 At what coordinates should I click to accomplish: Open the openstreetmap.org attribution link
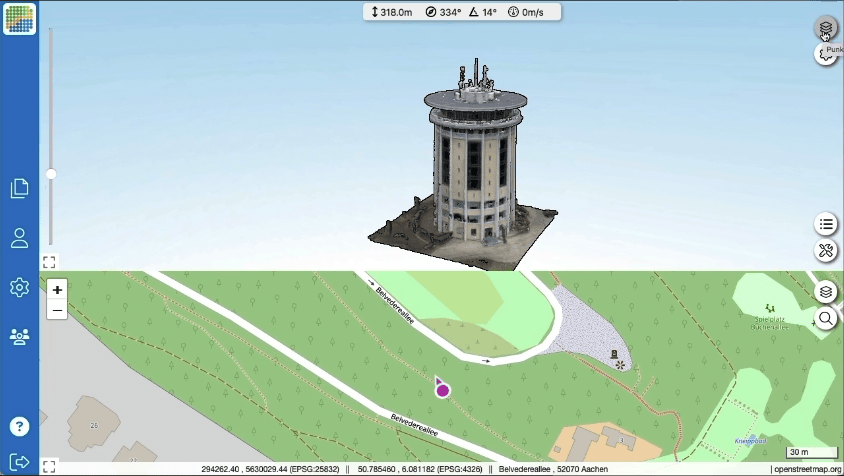tap(807, 469)
